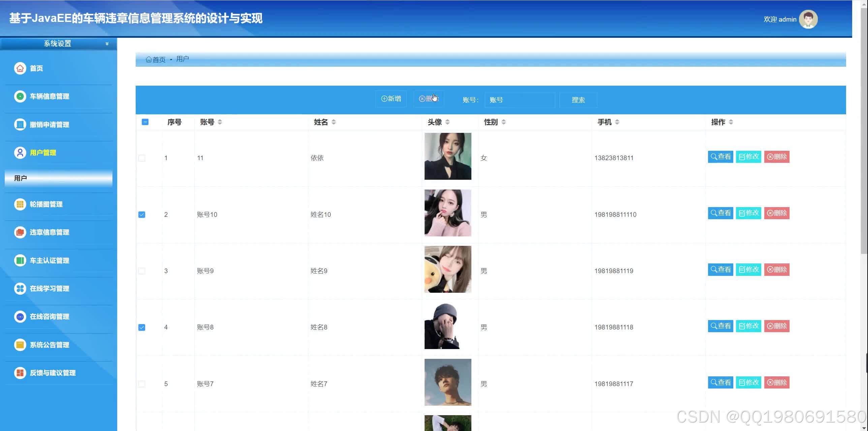The height and width of the screenshot is (431, 868).
Task: Collapse the 系统设置 panel chevron
Action: point(107,44)
